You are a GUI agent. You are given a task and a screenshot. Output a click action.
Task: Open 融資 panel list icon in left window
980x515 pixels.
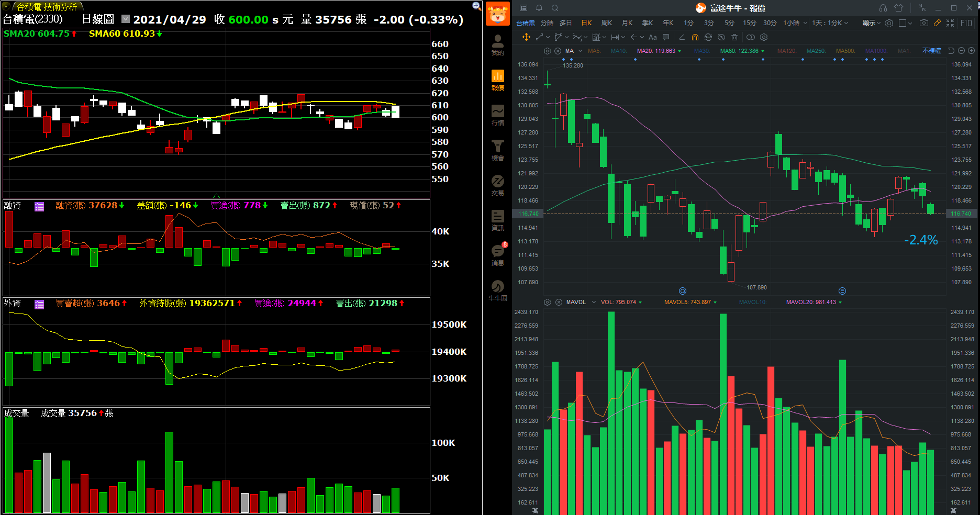[x=39, y=206]
